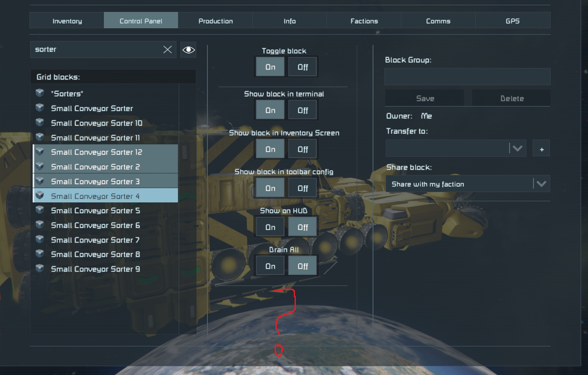Click the Save block group button
Screen dimensions: 588x375
tap(425, 98)
